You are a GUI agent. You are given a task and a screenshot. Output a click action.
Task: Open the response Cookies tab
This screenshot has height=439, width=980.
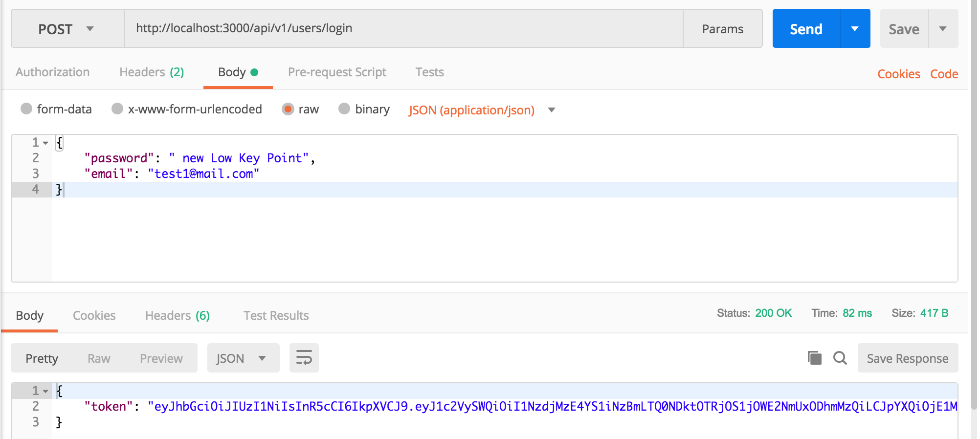coord(94,315)
